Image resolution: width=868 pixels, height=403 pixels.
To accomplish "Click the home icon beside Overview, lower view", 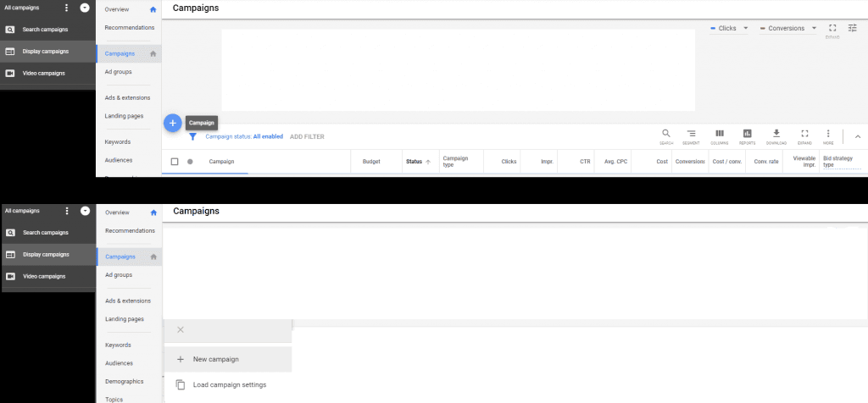I will click(153, 213).
